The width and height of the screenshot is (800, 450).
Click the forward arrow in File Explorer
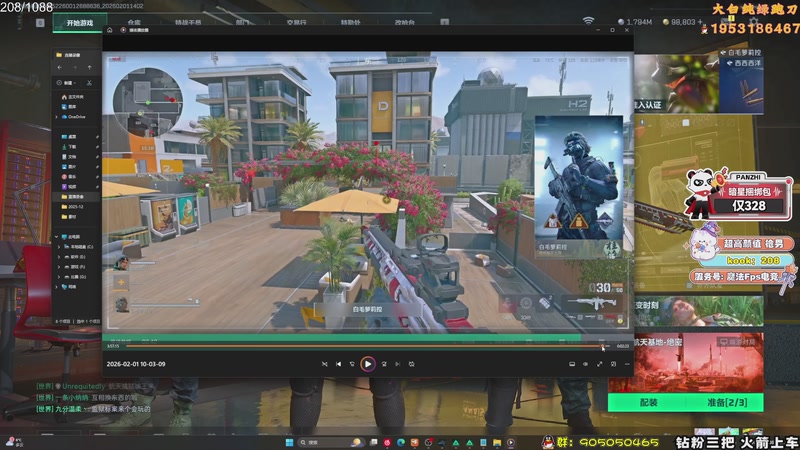tap(74, 67)
